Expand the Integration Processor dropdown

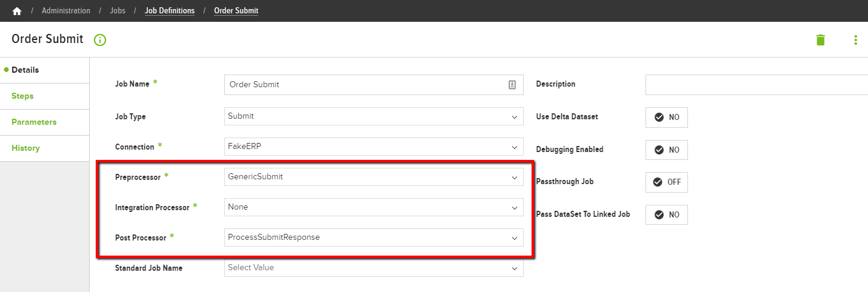click(x=374, y=207)
